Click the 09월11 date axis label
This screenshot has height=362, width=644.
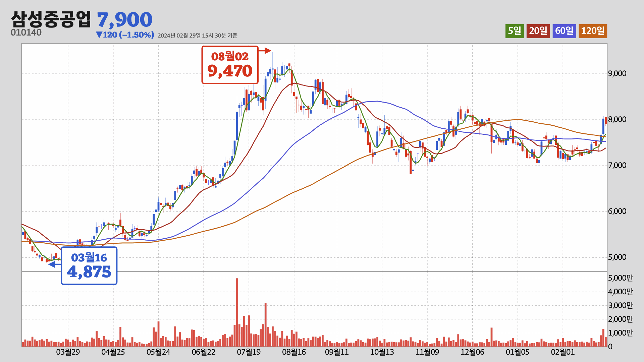point(337,352)
